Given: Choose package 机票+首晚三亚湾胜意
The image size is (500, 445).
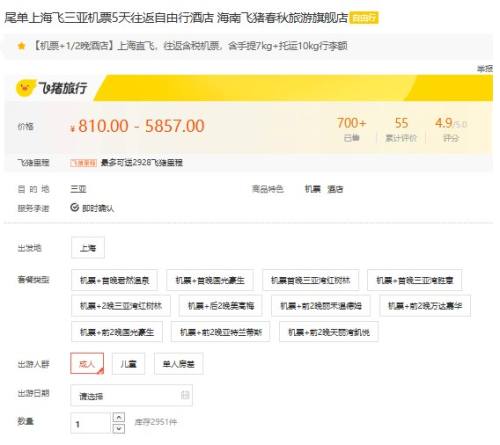Looking at the screenshot, I should (x=415, y=280).
